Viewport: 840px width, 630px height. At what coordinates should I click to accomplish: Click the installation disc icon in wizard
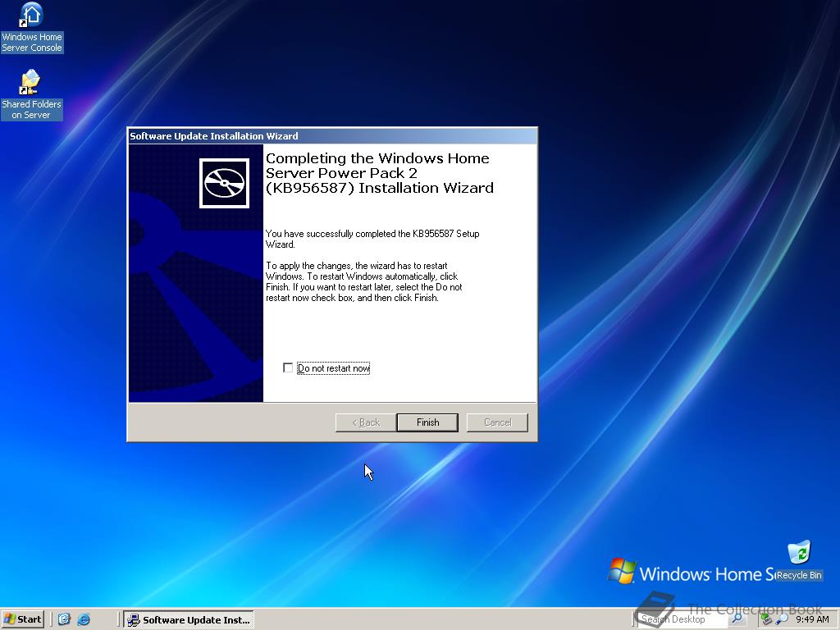click(225, 183)
